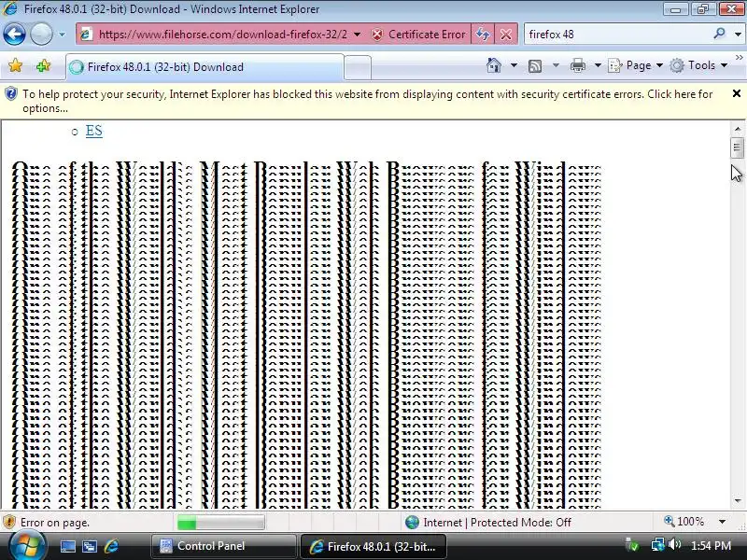Expand the Home button dropdown arrow
This screenshot has width=747, height=560.
tap(514, 65)
